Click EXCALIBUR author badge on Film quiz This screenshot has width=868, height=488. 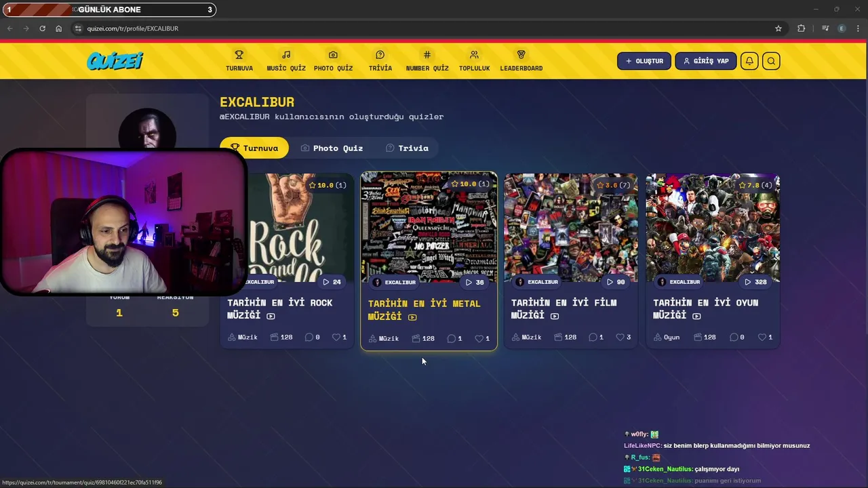coord(537,282)
